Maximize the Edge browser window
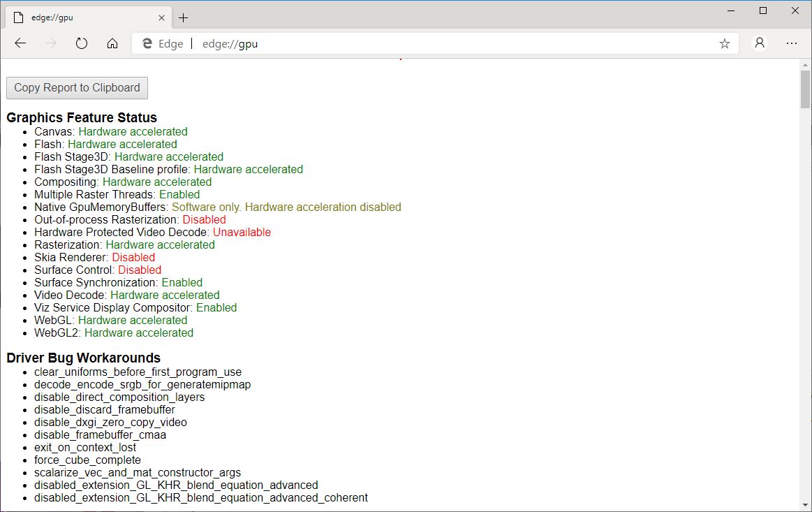The image size is (812, 512). tap(763, 10)
